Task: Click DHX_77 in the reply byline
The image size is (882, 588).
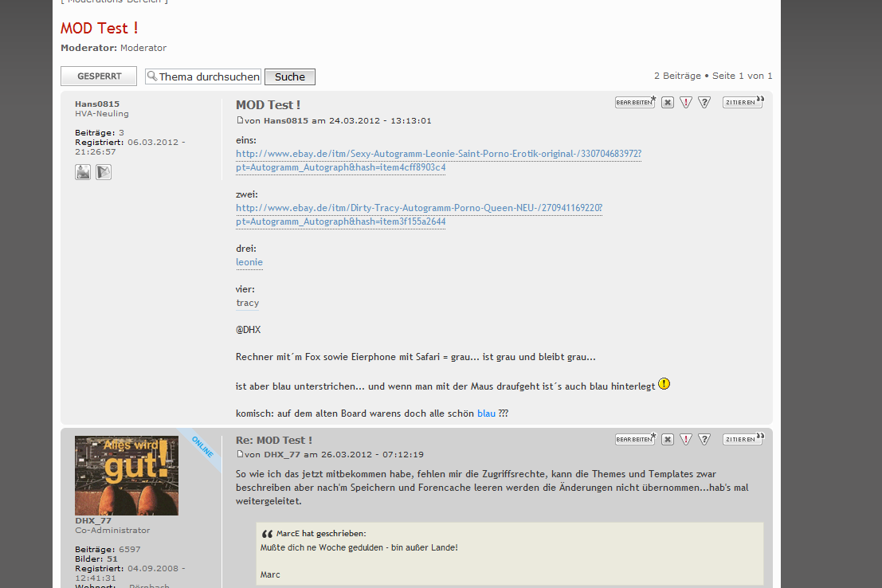Action: coord(282,454)
